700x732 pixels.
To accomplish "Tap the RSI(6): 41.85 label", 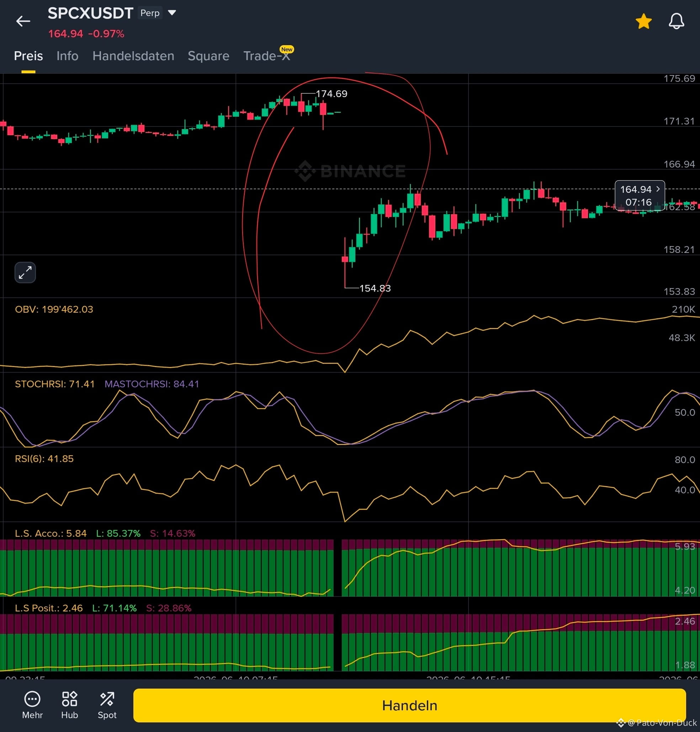I will click(x=44, y=458).
